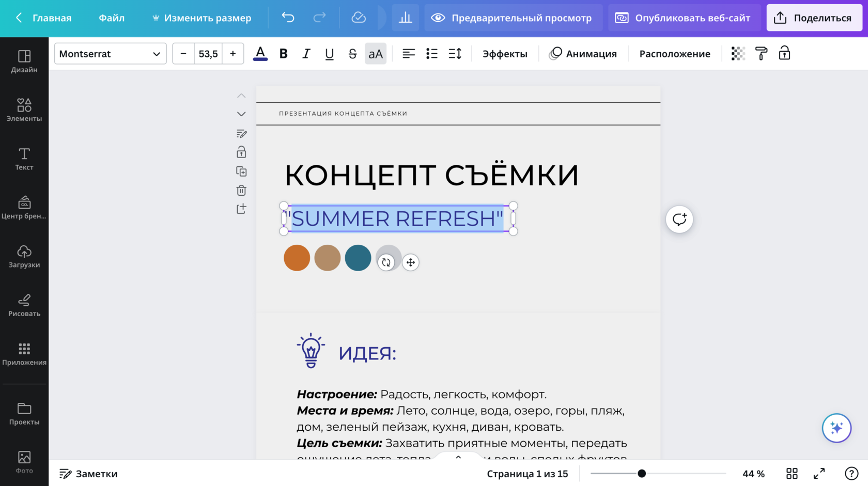The image size is (868, 486).
Task: Open Animation (Анимация) options
Action: point(583,54)
